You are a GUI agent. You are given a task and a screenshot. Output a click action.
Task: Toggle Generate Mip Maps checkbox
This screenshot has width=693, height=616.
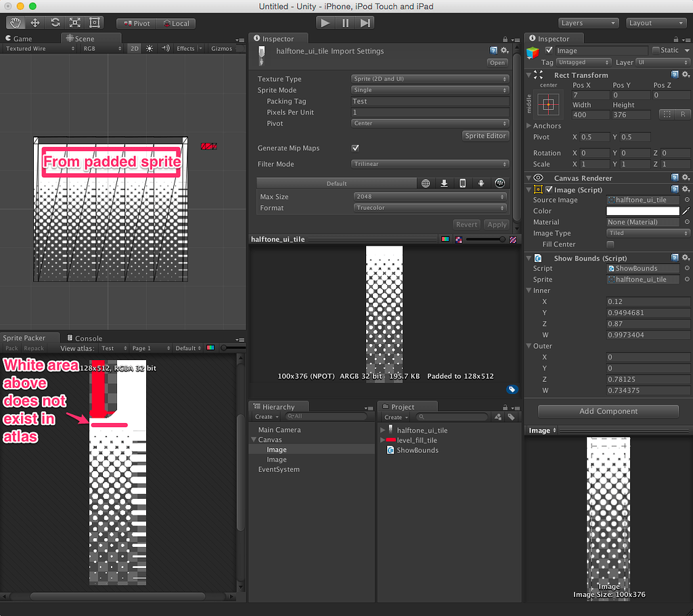[x=355, y=148]
